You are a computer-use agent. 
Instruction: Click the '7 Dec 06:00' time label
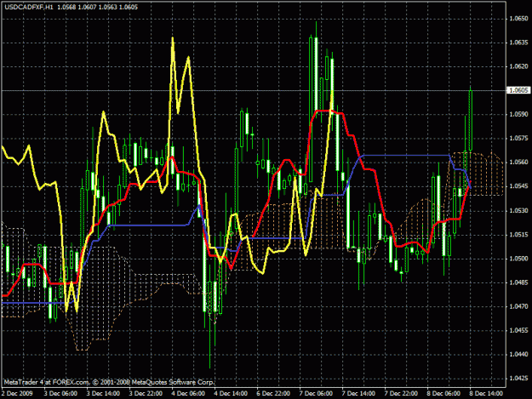(316, 394)
